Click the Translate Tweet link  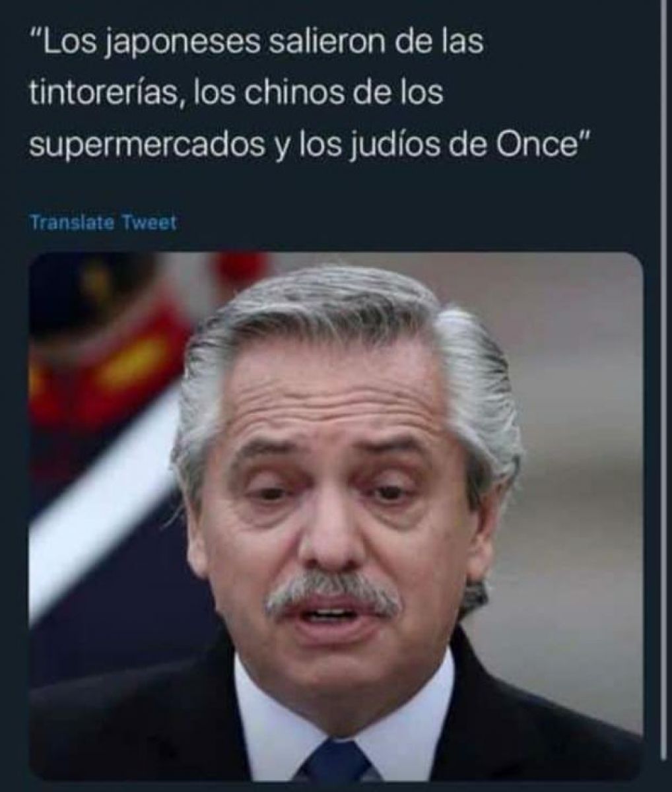[104, 222]
